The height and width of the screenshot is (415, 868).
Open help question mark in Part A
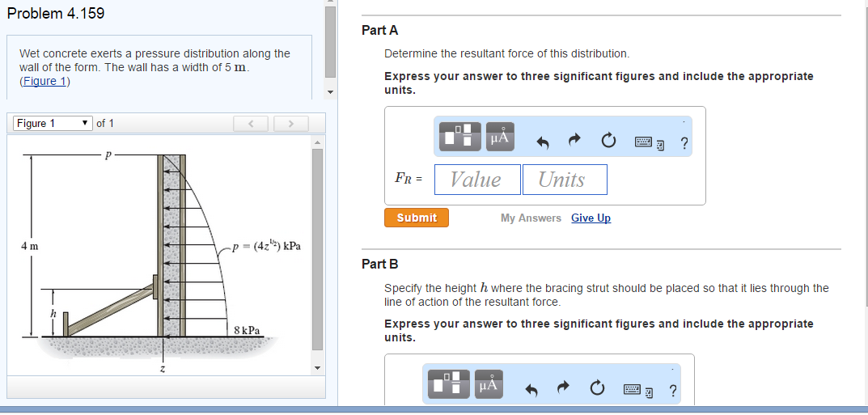click(684, 143)
